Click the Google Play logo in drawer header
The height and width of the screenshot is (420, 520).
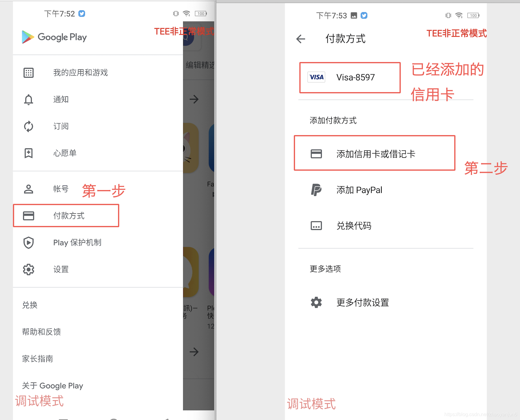[x=54, y=37]
